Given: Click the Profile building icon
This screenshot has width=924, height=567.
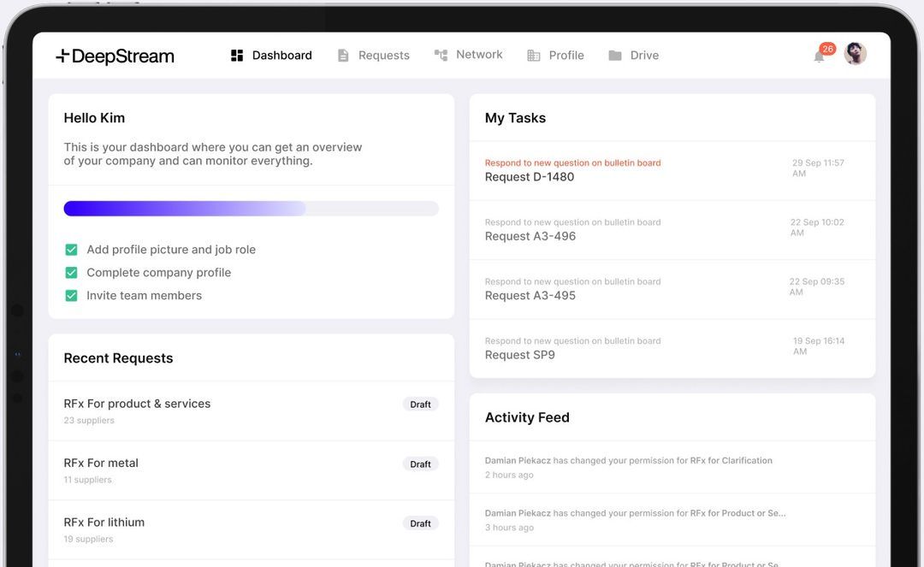Looking at the screenshot, I should [x=534, y=56].
